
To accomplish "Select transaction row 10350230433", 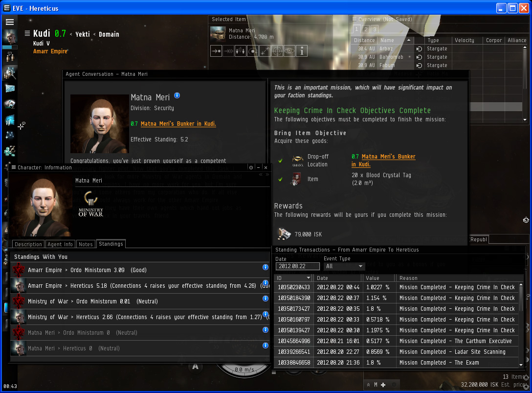I will [396, 287].
